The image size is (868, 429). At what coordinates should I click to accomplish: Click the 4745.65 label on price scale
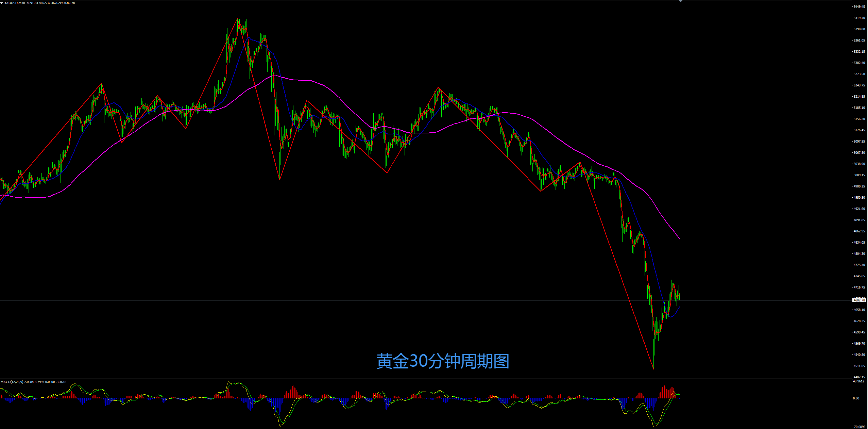[x=859, y=276]
